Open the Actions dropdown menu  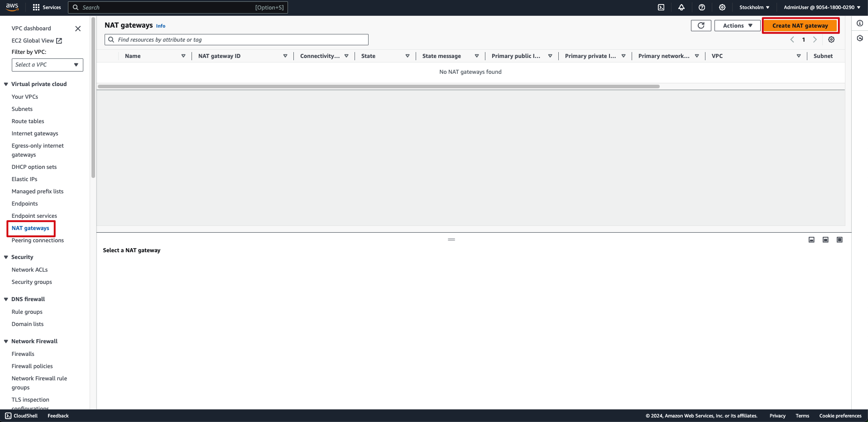pyautogui.click(x=737, y=25)
